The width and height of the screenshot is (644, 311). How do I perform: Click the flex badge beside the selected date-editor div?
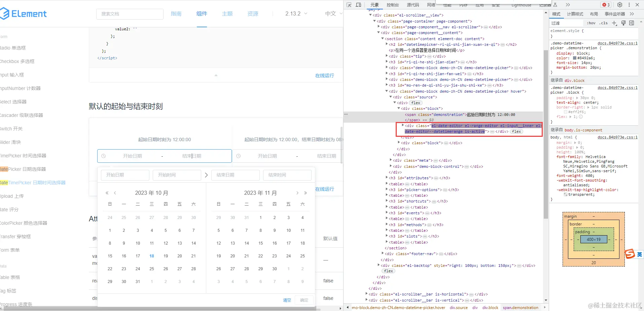click(516, 132)
